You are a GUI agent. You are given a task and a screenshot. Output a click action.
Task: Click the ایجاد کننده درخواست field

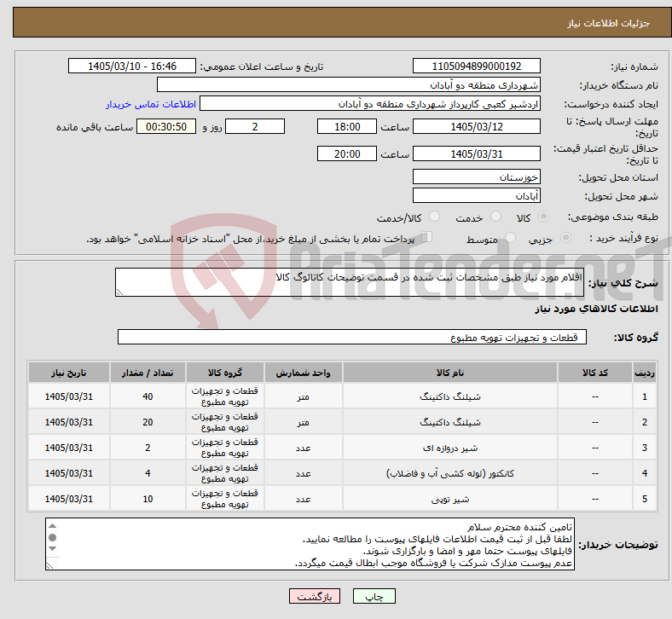[370, 104]
